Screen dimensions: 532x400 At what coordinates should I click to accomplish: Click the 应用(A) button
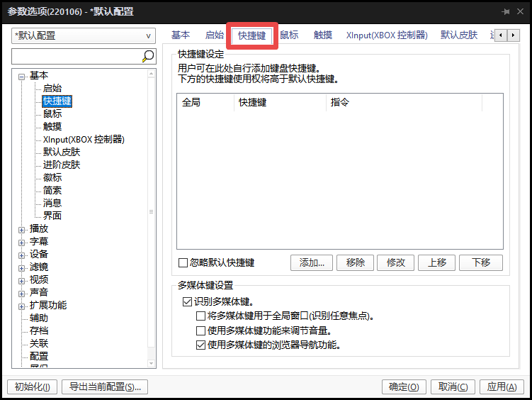502,387
